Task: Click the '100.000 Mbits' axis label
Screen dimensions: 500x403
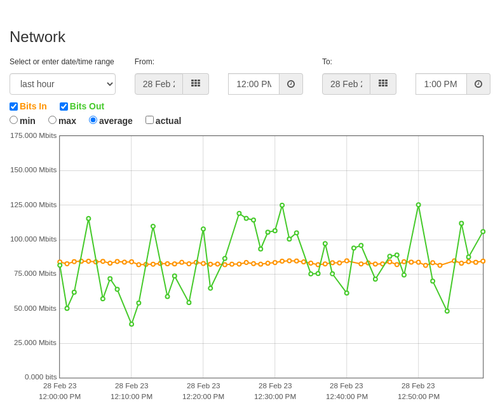Action: (33, 239)
